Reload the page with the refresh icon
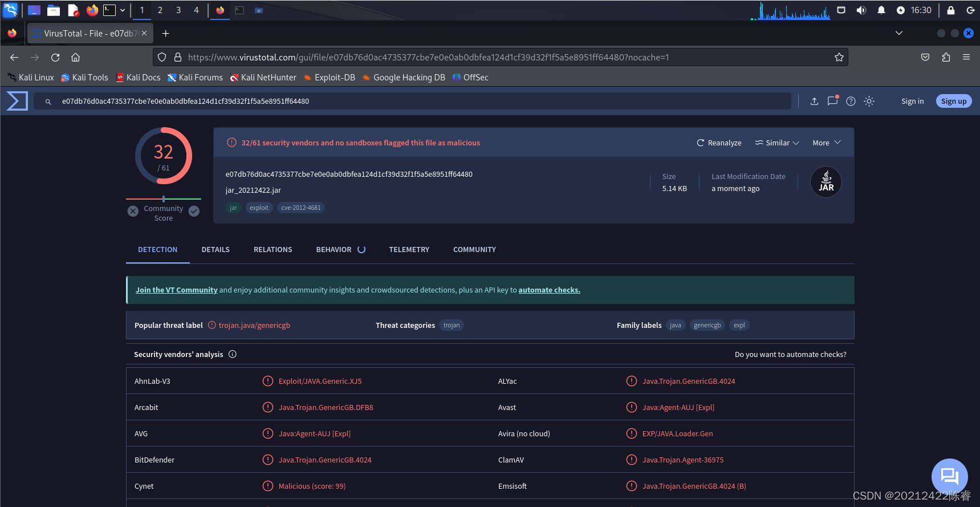The image size is (980, 507). click(55, 57)
